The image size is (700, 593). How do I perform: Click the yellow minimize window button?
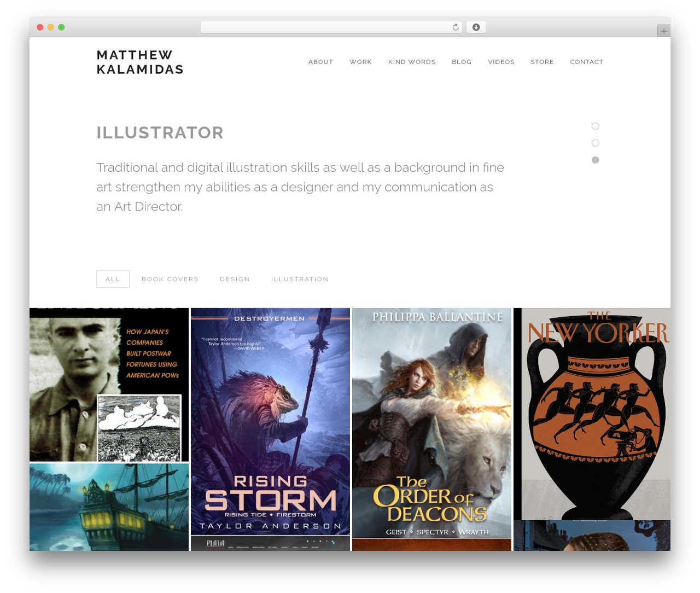pos(50,27)
